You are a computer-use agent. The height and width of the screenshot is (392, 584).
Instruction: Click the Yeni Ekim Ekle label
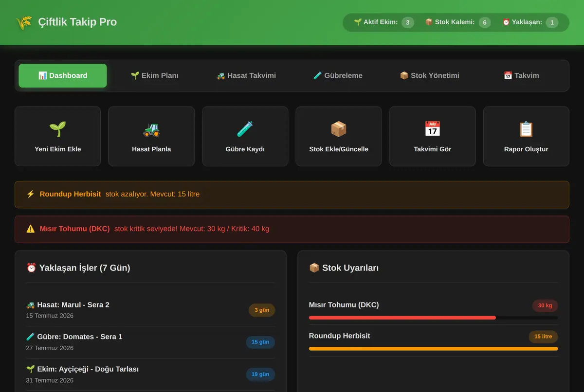tap(58, 149)
